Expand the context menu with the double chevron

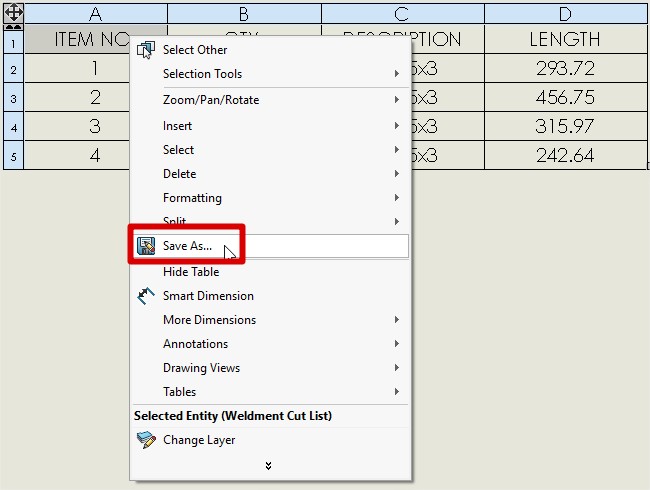pyautogui.click(x=268, y=465)
